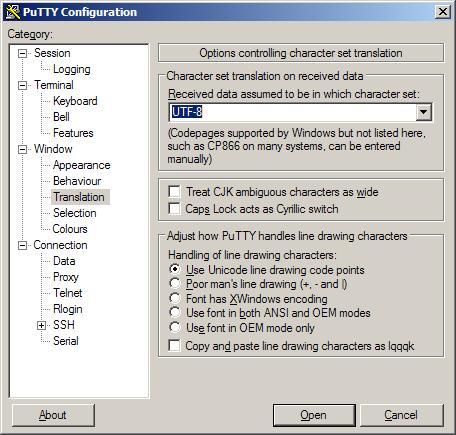The width and height of the screenshot is (456, 435).
Task: Select Poor man's line drawing option
Action: pos(174,284)
